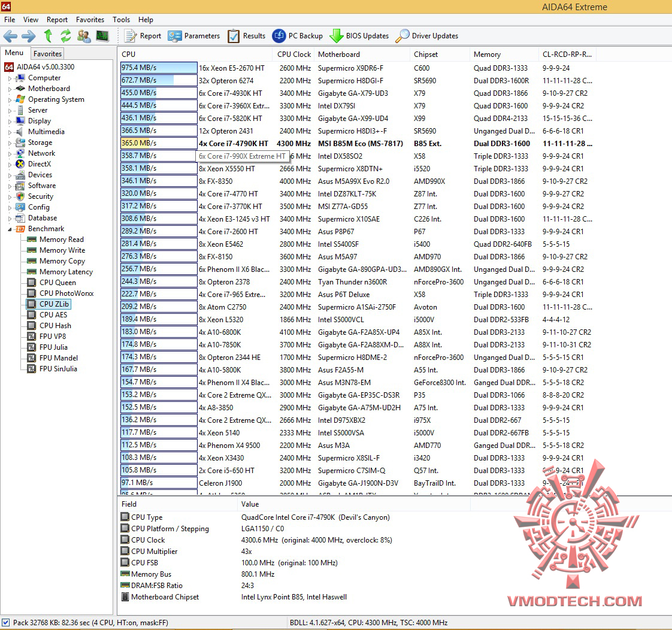Image resolution: width=672 pixels, height=630 pixels.
Task: Open the Favorites menu
Action: [x=90, y=20]
